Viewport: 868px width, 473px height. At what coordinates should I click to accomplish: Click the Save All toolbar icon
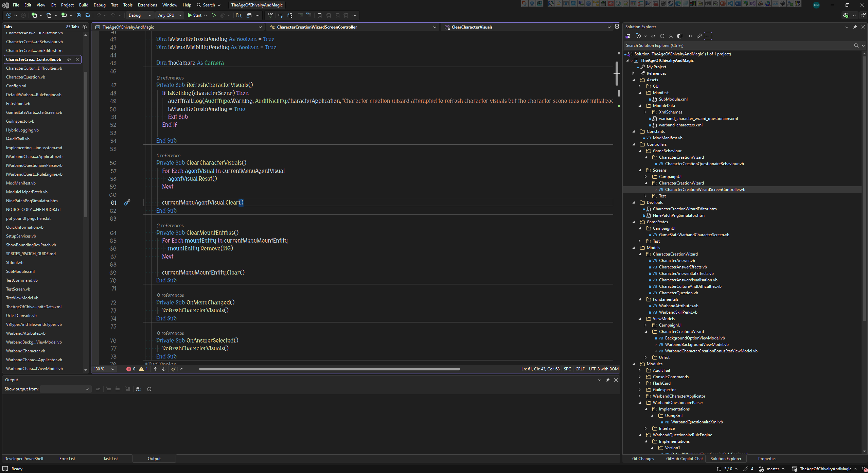coord(87,15)
